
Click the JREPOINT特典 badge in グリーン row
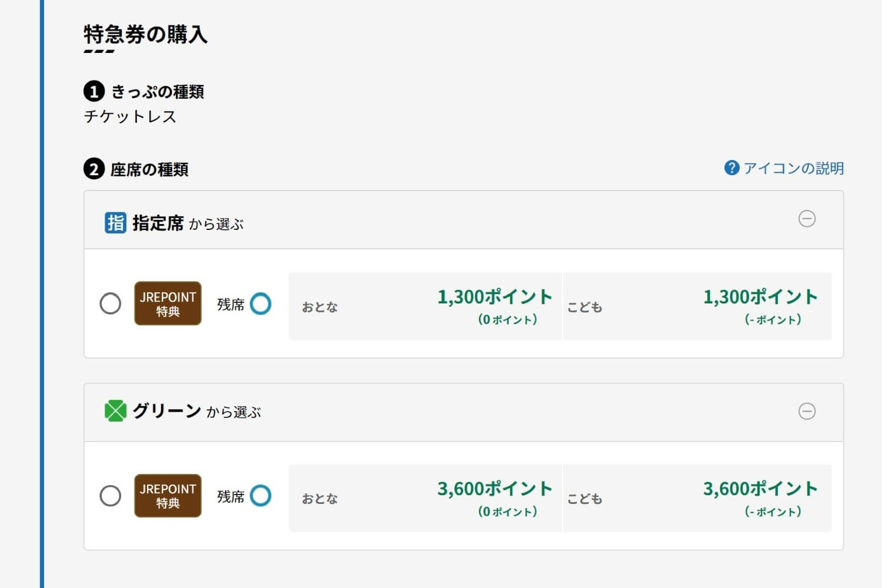[168, 496]
